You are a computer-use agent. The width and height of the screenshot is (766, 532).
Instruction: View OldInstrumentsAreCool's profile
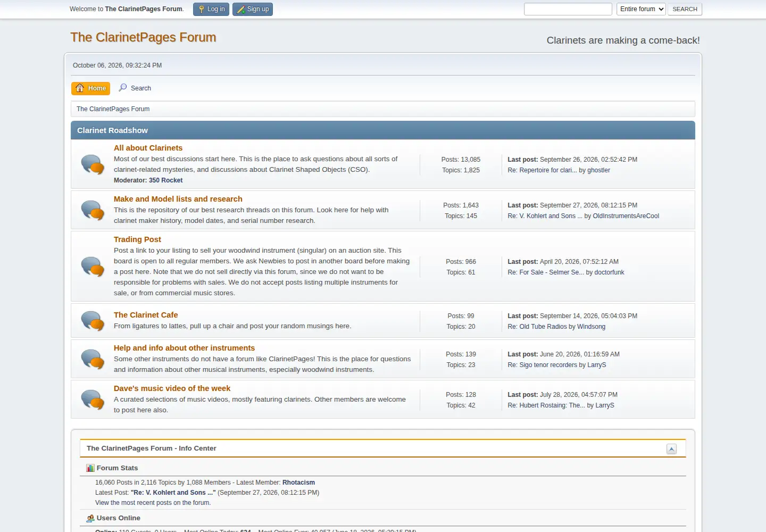click(x=626, y=216)
